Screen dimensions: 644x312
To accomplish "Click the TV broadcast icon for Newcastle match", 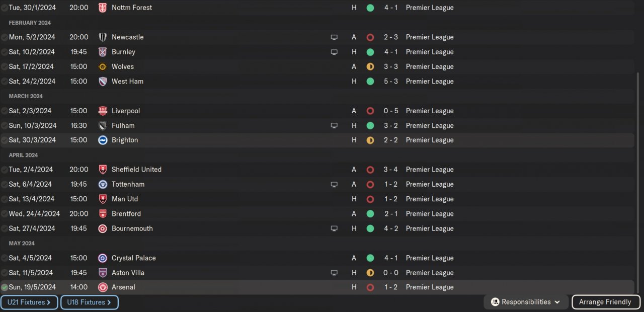I will click(x=334, y=37).
